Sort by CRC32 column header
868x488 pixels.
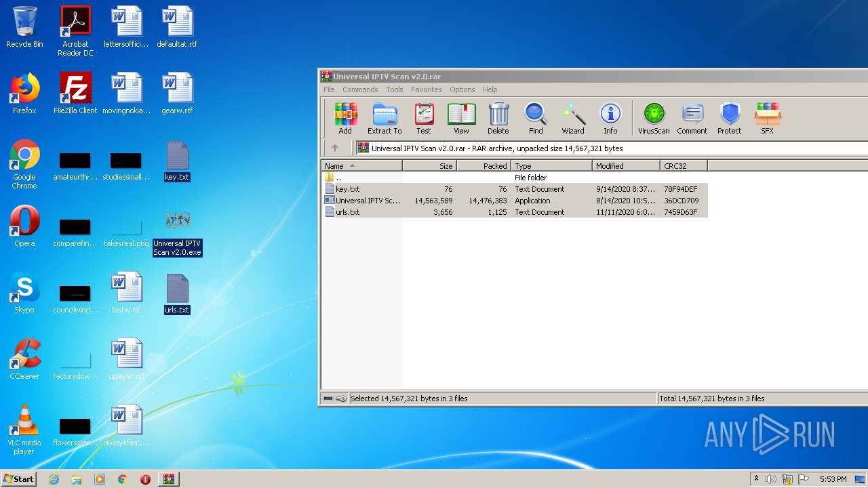[x=684, y=165]
